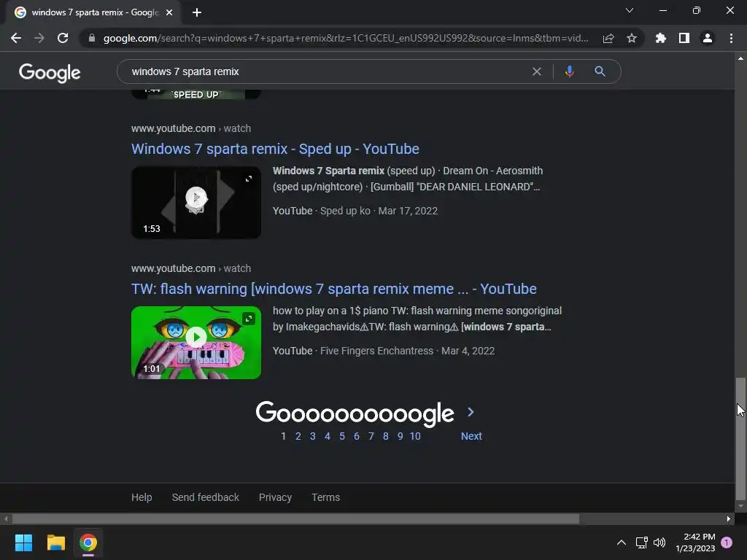Click the first result's www.youtube.com › watch breadcrumb

(x=191, y=128)
